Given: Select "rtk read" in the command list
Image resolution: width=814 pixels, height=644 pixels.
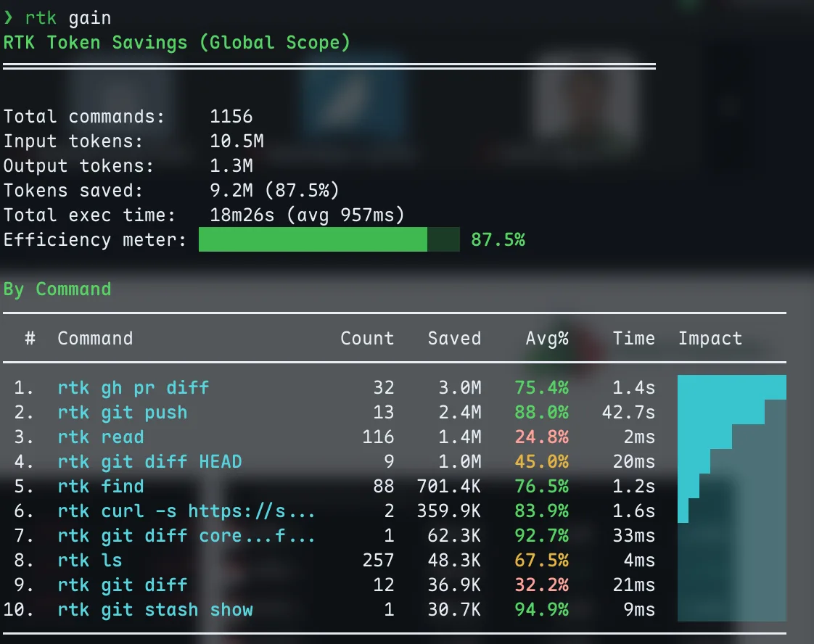Looking at the screenshot, I should [101, 437].
